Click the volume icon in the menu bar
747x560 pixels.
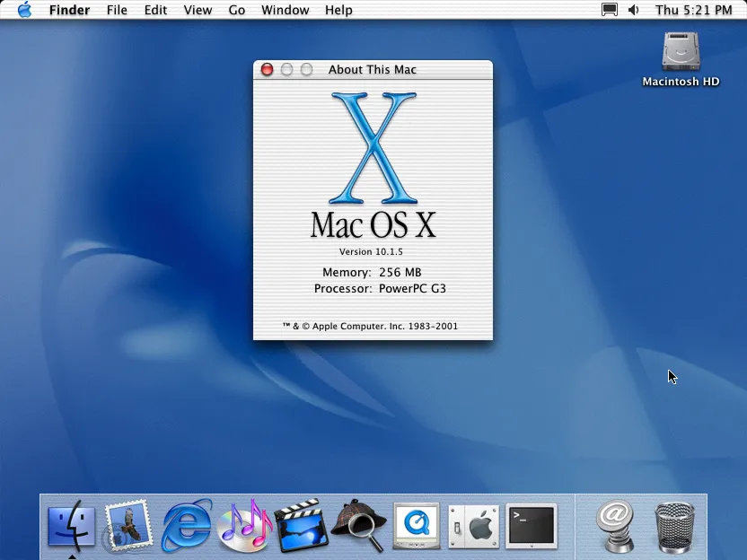coord(634,10)
